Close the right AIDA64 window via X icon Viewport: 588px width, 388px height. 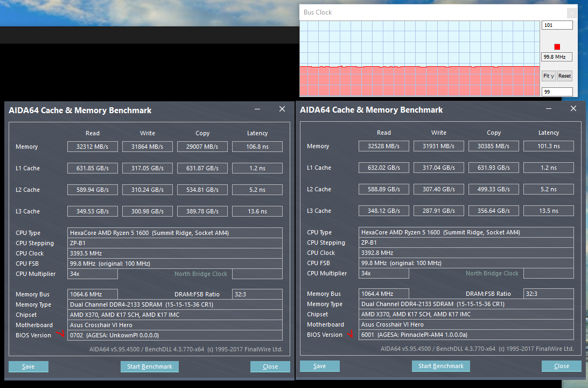(573, 108)
